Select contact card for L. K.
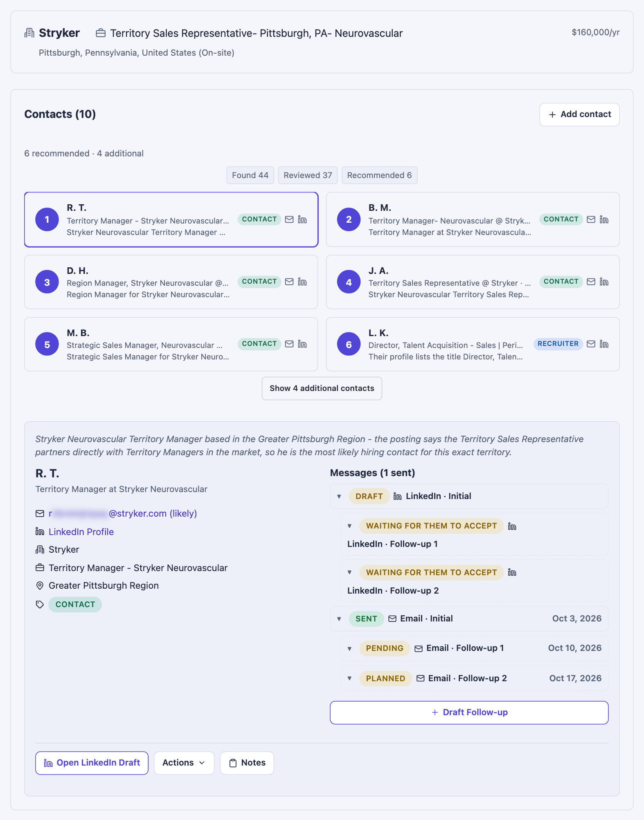Screen dimensions: 644x820 click(473, 344)
